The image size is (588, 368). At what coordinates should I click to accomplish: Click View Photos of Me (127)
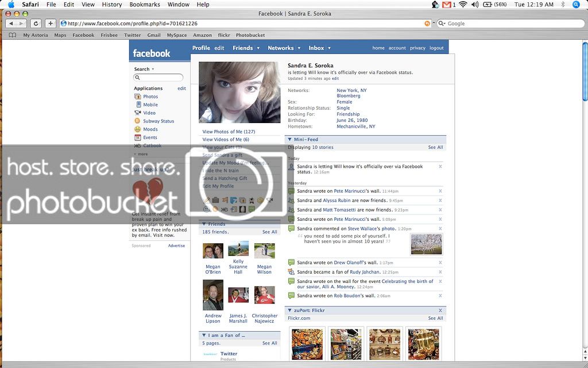229,132
